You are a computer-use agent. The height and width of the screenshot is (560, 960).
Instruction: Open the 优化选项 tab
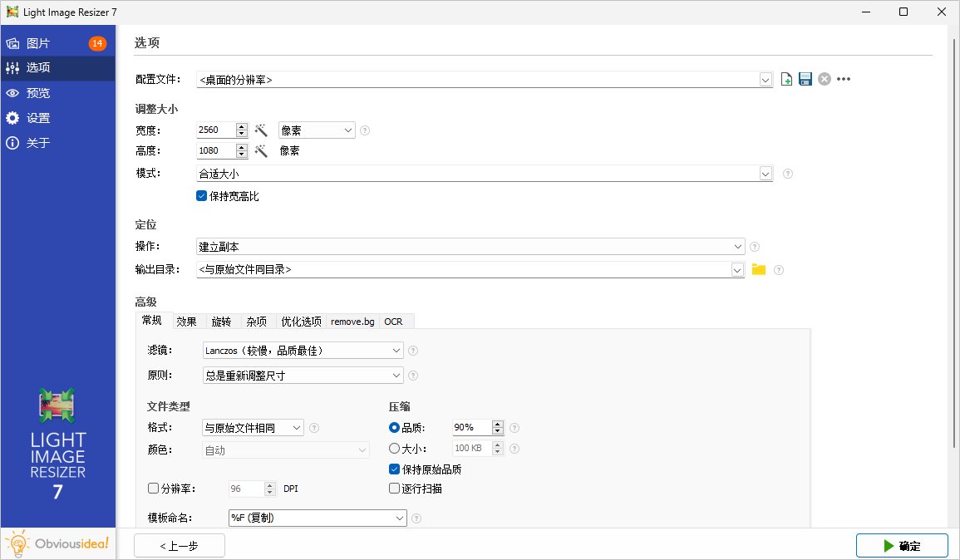pyautogui.click(x=301, y=322)
